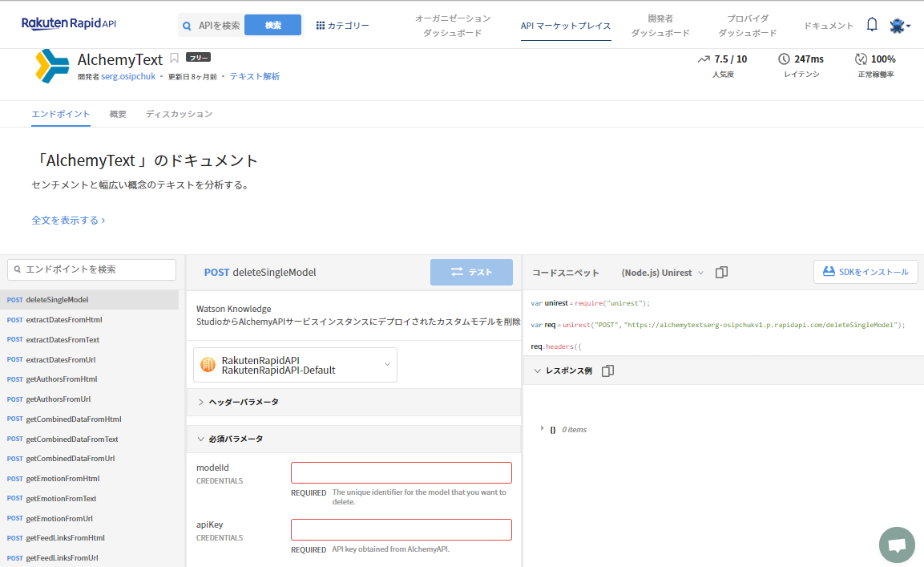This screenshot has height=567, width=924.
Task: Collapse the 必須パラメータ section
Action: [353, 439]
